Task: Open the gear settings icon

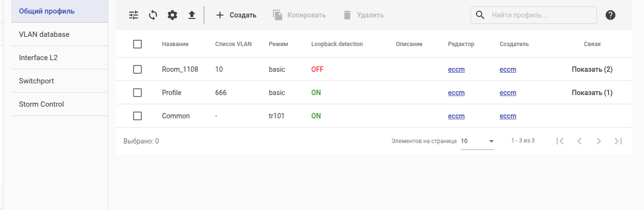Action: click(172, 15)
